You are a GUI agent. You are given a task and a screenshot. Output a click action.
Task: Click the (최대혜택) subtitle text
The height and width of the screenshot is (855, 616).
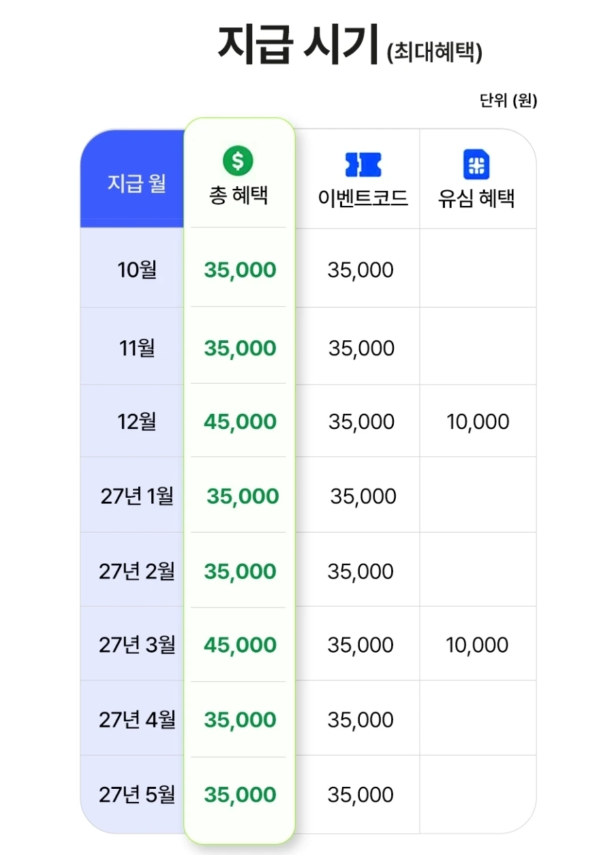tap(435, 52)
